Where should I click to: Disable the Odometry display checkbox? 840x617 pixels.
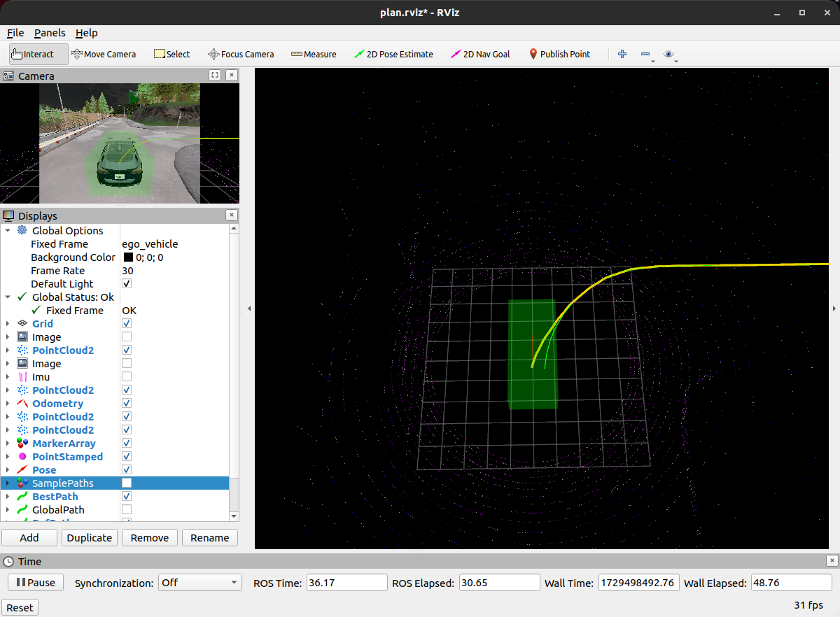[x=127, y=403]
